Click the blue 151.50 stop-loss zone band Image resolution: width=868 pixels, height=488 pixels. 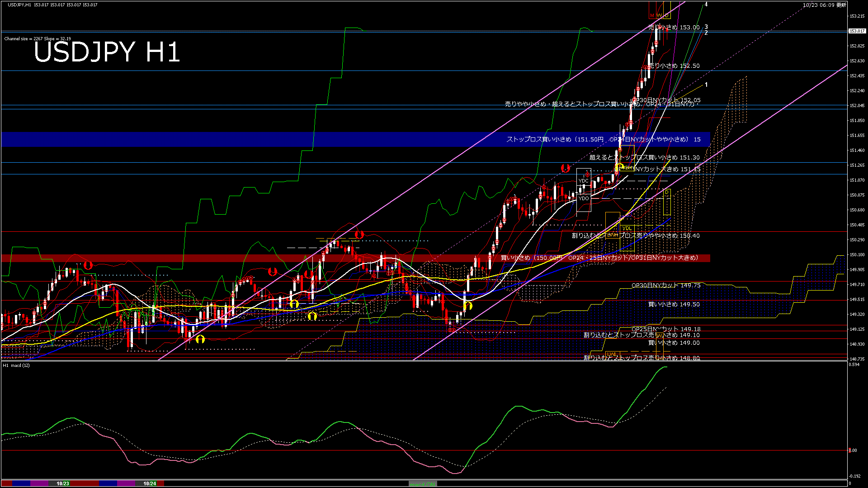tap(181, 139)
